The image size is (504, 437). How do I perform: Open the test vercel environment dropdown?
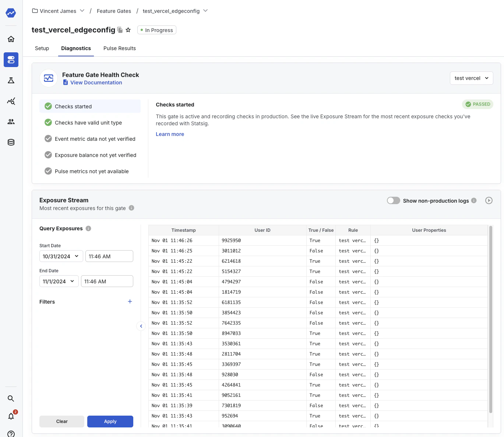pos(471,78)
